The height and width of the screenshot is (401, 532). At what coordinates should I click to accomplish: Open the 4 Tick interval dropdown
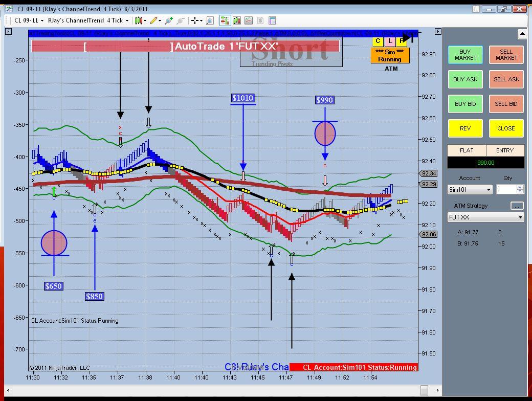pos(118,20)
